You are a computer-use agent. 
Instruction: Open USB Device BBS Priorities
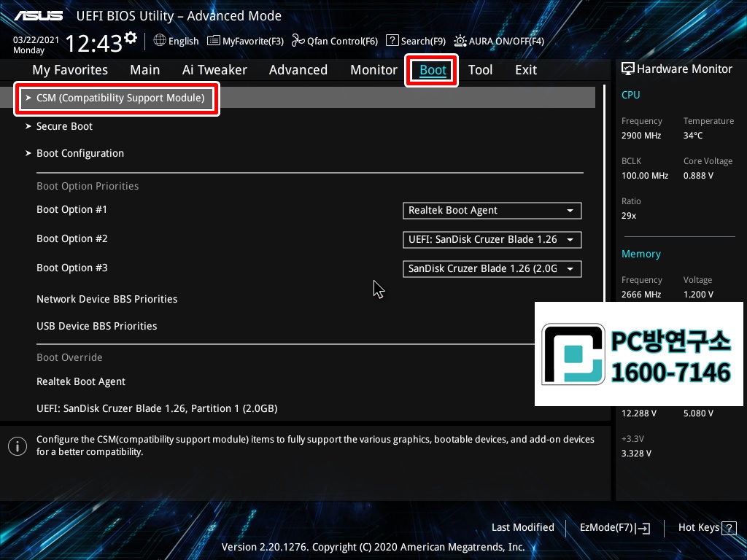tap(97, 326)
